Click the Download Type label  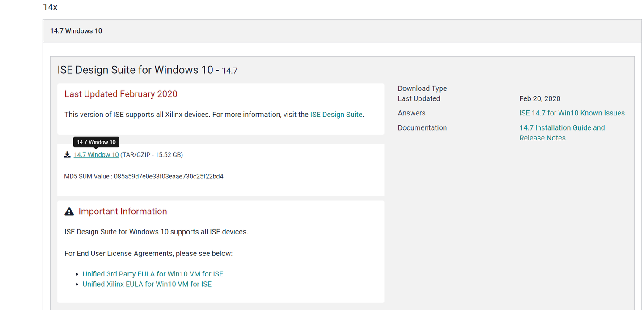coord(422,89)
